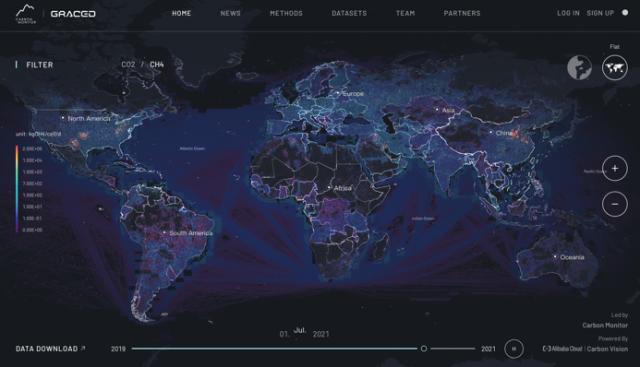Select the flat world map view icon

[x=615, y=67]
